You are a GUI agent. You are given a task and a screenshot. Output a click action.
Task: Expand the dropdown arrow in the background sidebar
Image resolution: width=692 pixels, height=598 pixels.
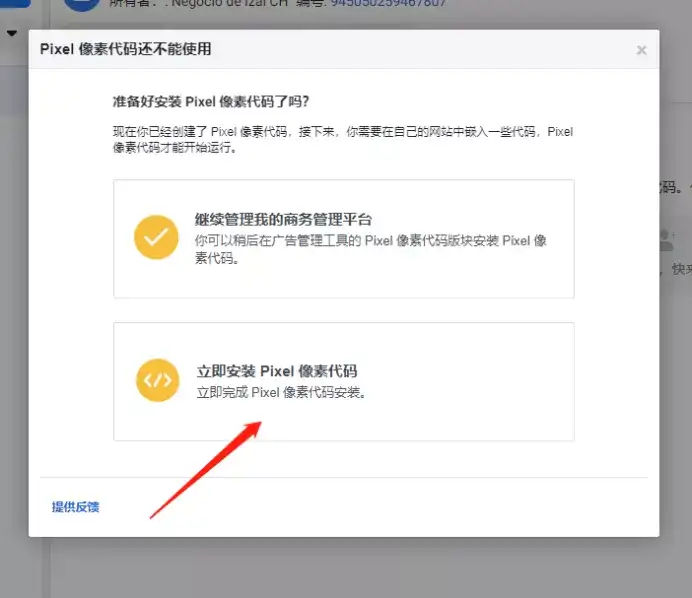tap(12, 33)
